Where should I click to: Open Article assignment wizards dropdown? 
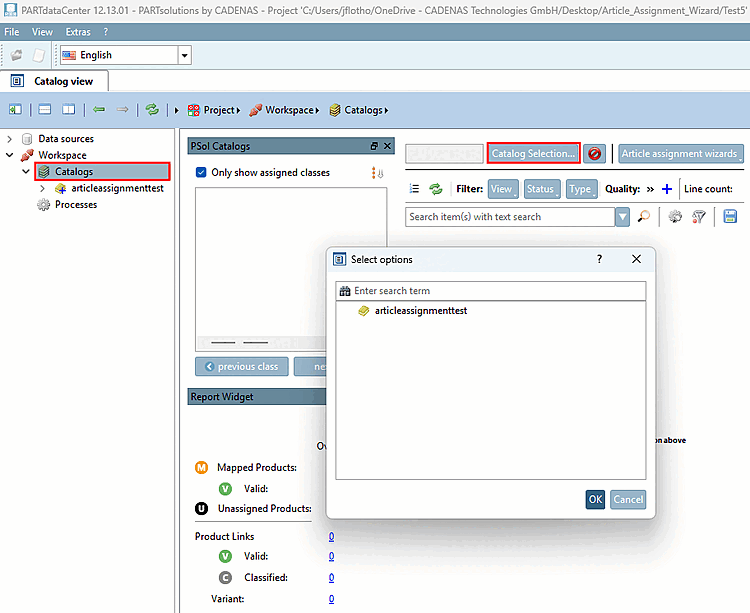point(681,154)
